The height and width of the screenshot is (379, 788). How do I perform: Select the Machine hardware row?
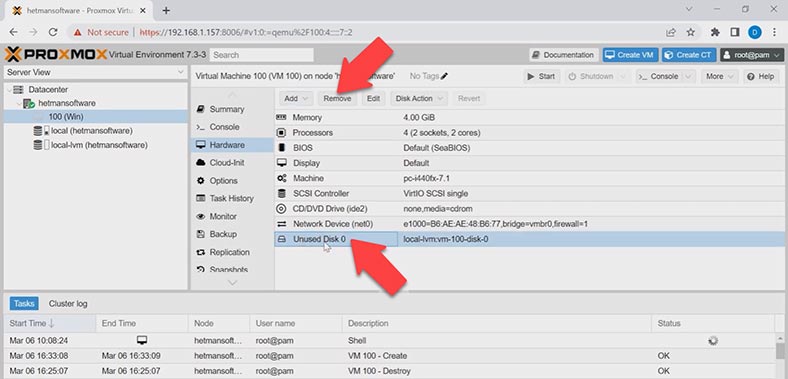click(x=531, y=178)
